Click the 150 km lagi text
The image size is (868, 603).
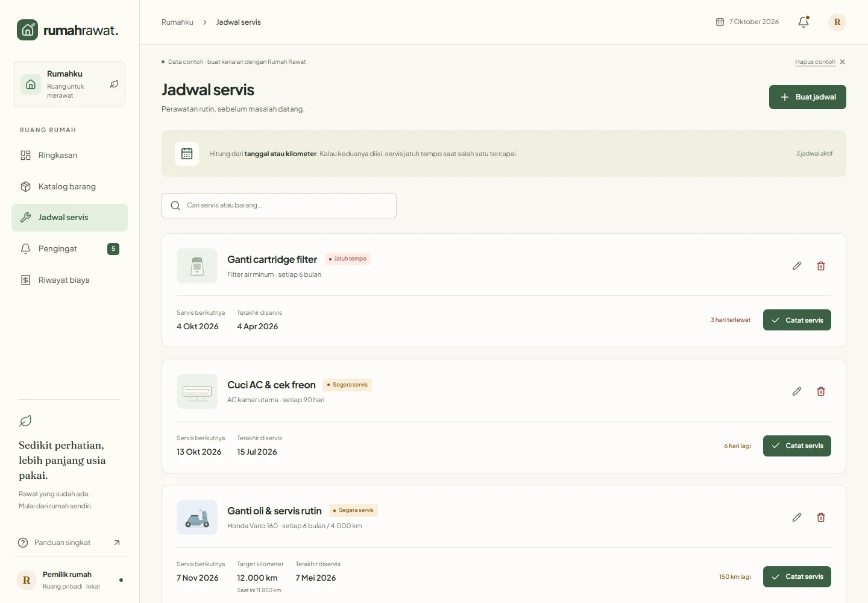coord(735,577)
